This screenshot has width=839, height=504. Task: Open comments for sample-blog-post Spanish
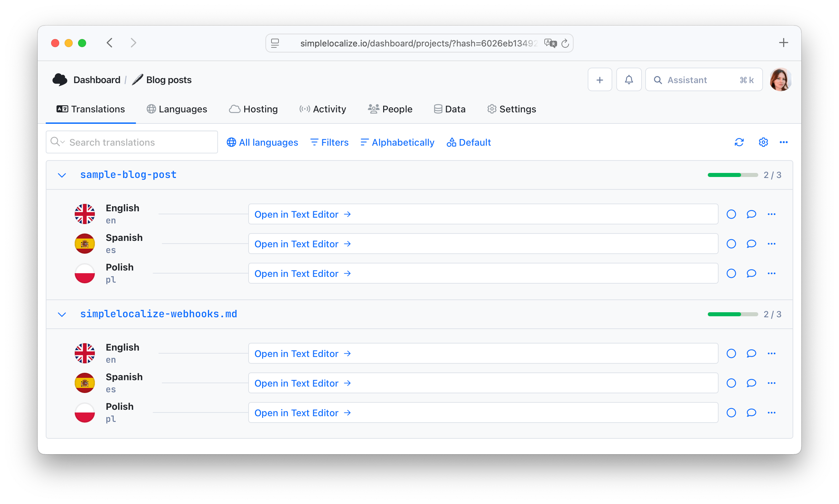coord(751,244)
